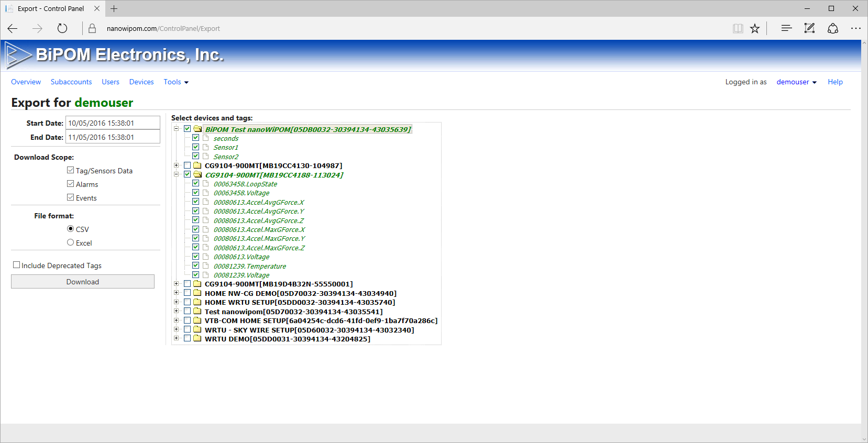The height and width of the screenshot is (443, 868).
Task: Open browser More actions ellipsis
Action: pos(856,28)
